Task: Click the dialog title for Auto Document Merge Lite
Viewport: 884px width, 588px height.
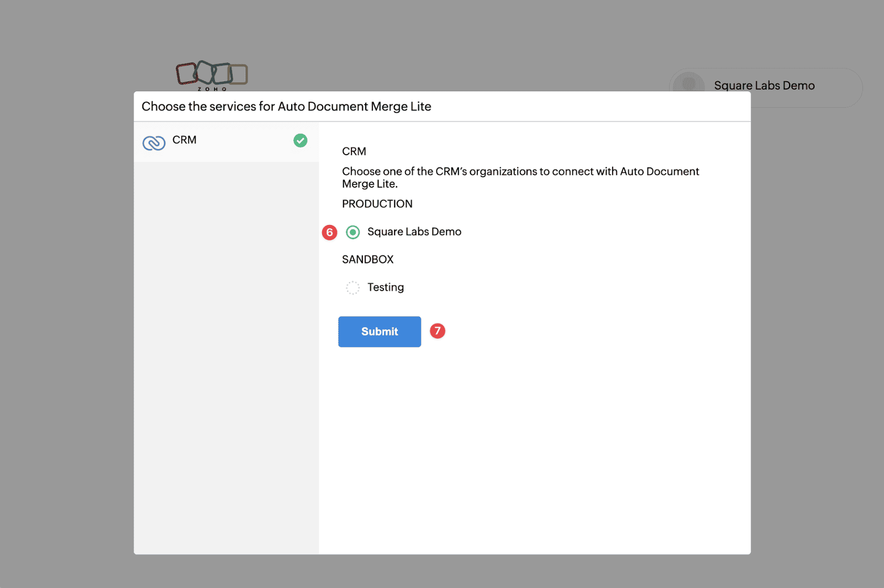Action: click(286, 106)
